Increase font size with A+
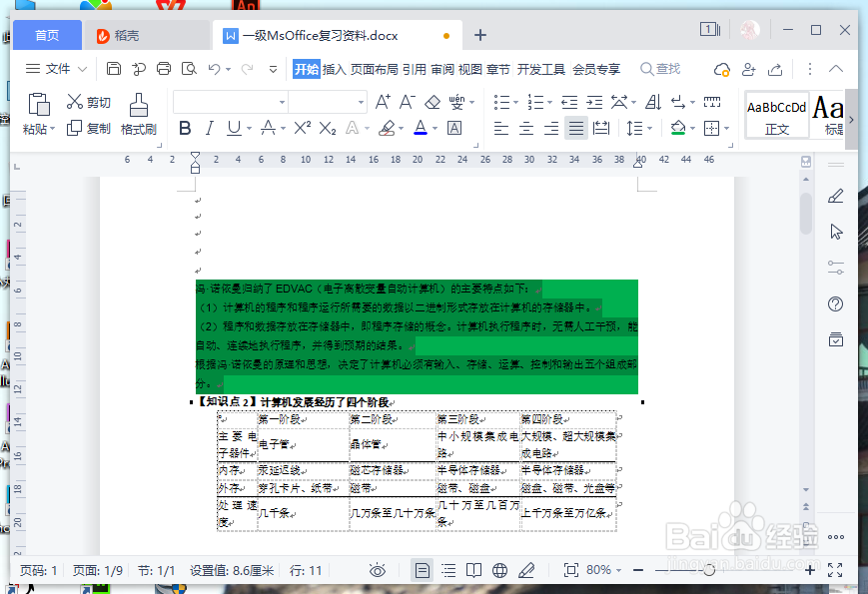The height and width of the screenshot is (594, 868). (x=382, y=102)
